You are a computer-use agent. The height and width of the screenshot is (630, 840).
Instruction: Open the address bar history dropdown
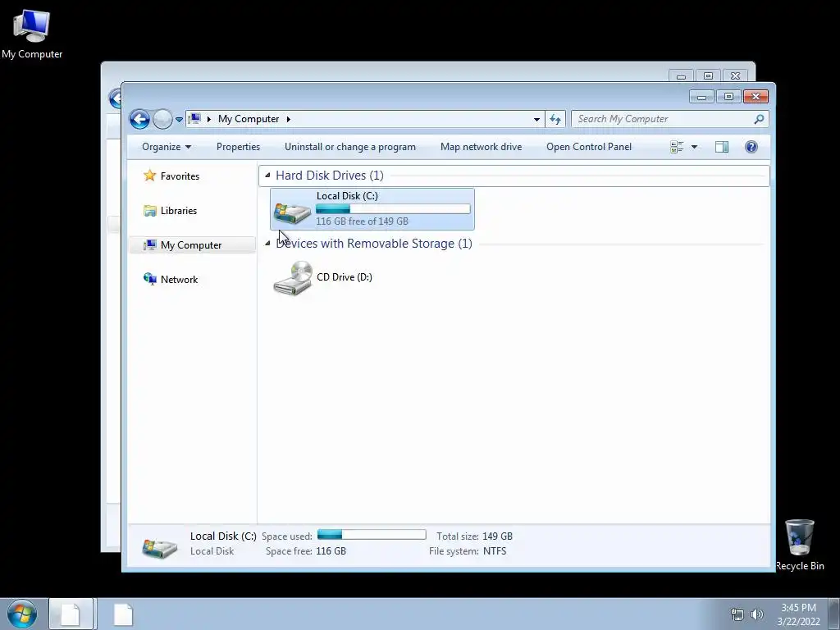click(x=536, y=120)
